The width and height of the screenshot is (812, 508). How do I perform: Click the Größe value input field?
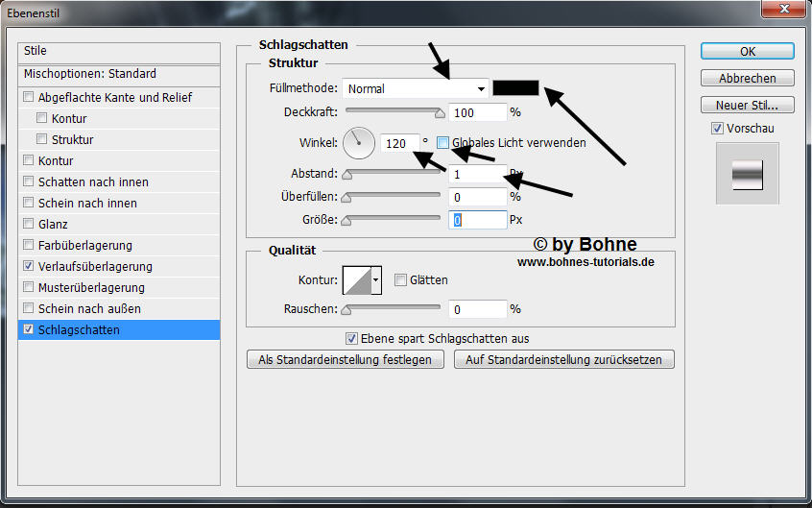477,220
